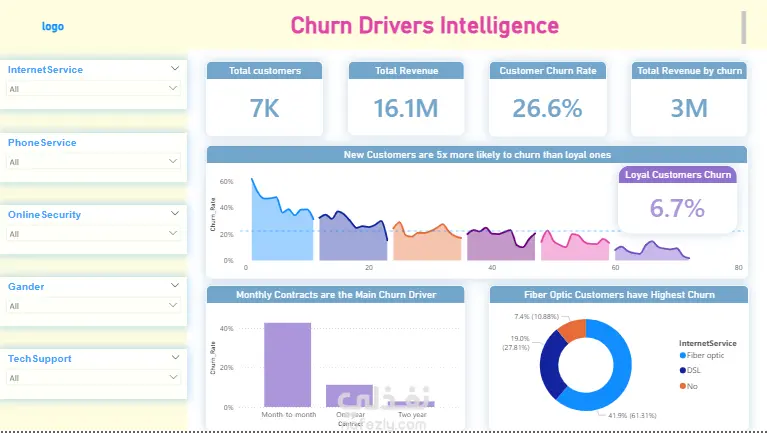Screen dimensions: 767x433
Task: Collapse the OnlineSecurity slicer header chevron
Action: 175,213
